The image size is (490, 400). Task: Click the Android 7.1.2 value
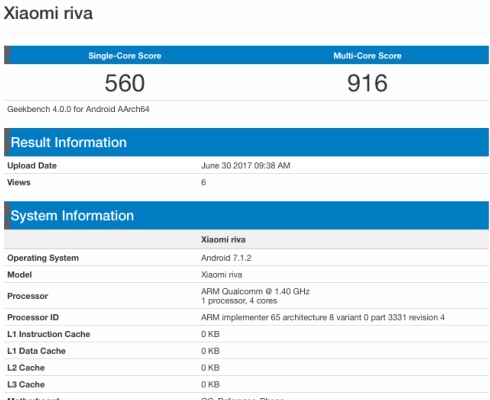coord(226,258)
